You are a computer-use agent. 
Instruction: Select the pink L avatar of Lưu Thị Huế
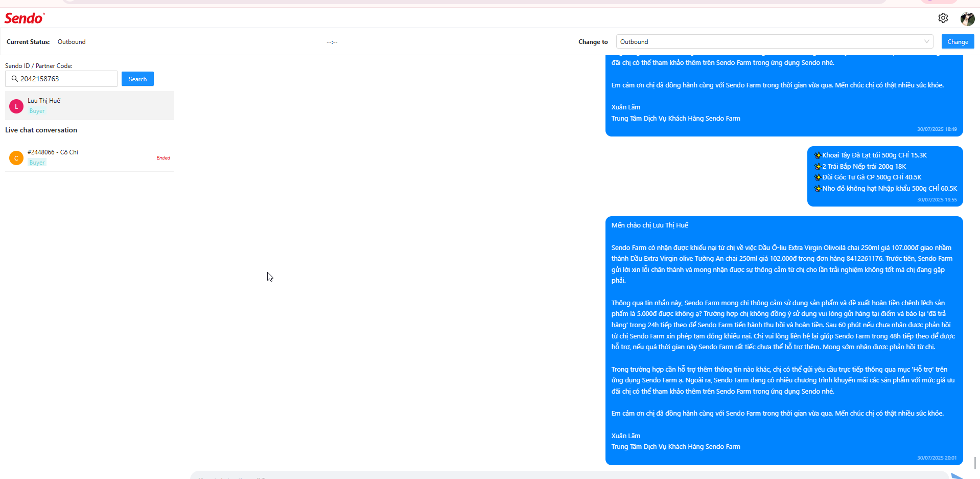pos(16,106)
